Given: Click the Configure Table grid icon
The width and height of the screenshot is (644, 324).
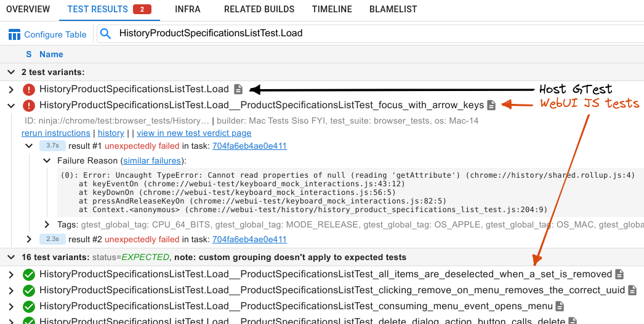Looking at the screenshot, I should point(14,34).
